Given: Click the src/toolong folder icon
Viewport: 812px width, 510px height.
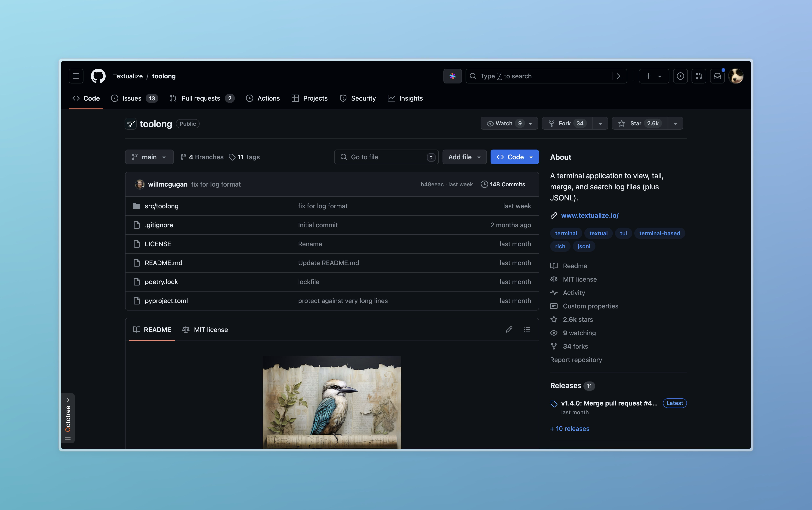Looking at the screenshot, I should (136, 206).
